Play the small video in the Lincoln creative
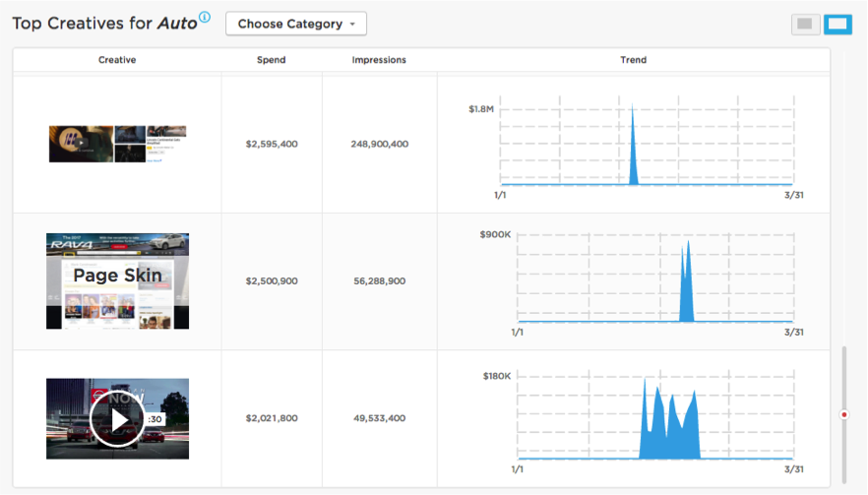Viewport: 868px width, 495px height. click(81, 143)
